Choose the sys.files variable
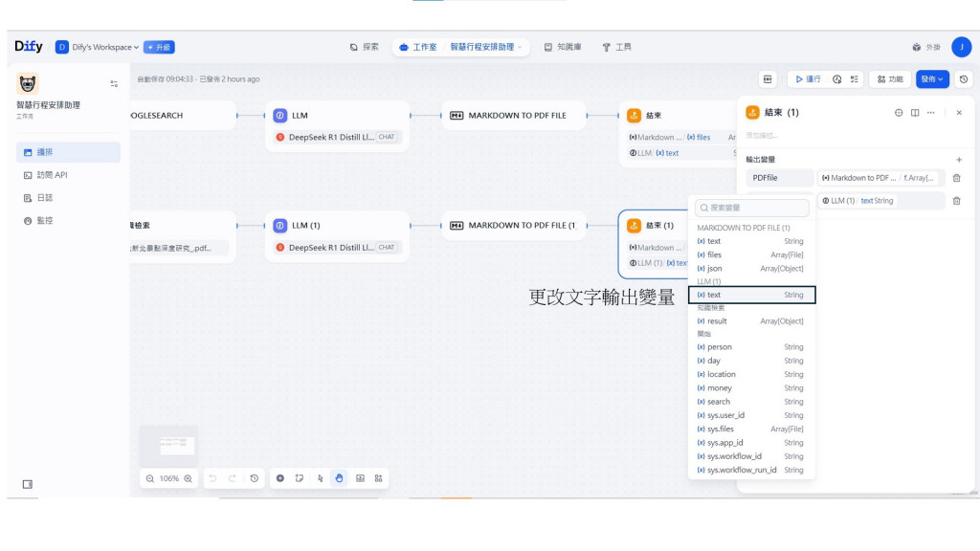 tap(750, 430)
